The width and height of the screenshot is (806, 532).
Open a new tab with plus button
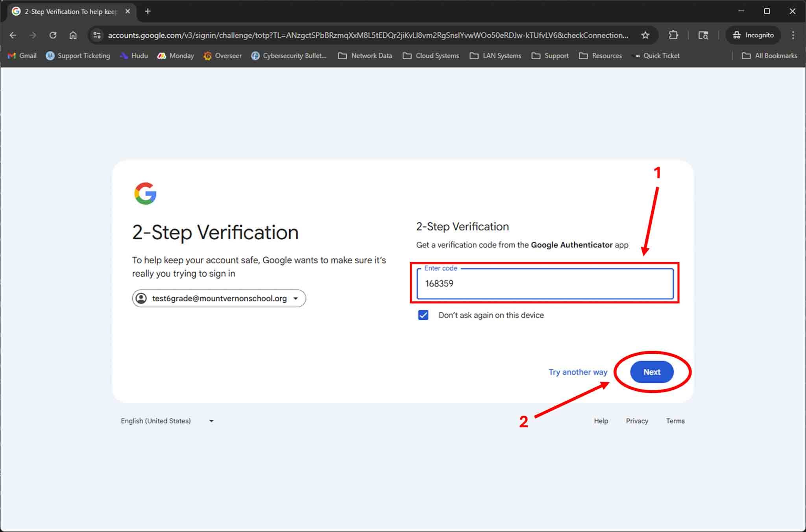(148, 11)
